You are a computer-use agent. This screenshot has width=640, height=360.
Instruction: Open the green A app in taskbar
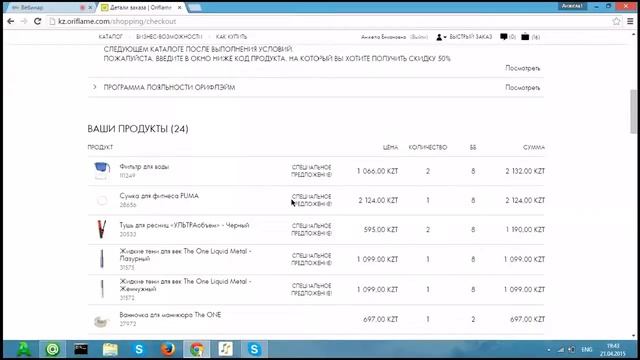pyautogui.click(x=24, y=349)
